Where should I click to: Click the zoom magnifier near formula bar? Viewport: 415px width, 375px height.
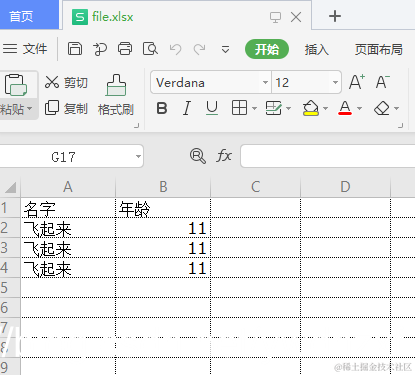[198, 156]
